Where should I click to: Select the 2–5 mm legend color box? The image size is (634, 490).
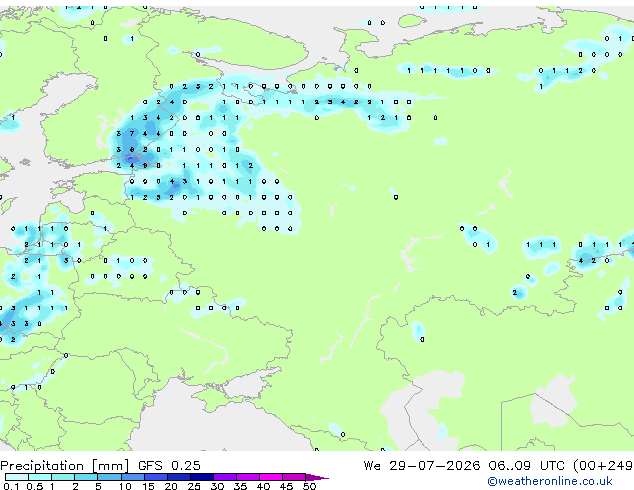86,477
